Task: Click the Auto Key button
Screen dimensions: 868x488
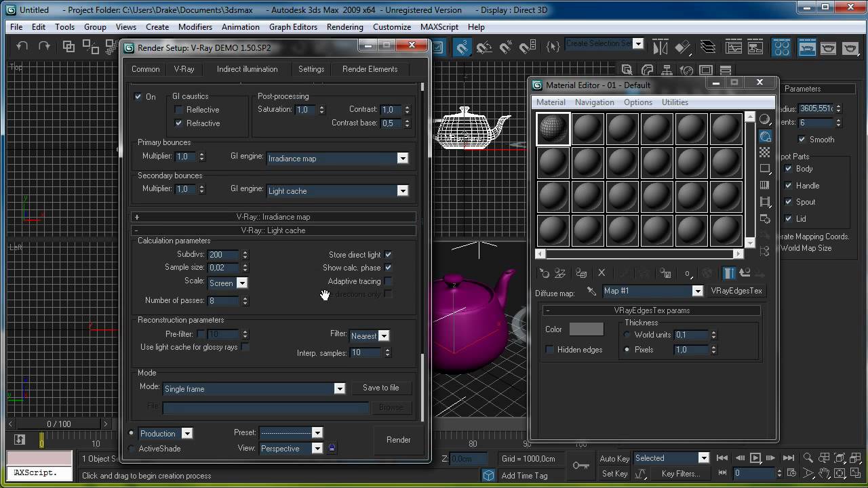Action: (x=614, y=458)
